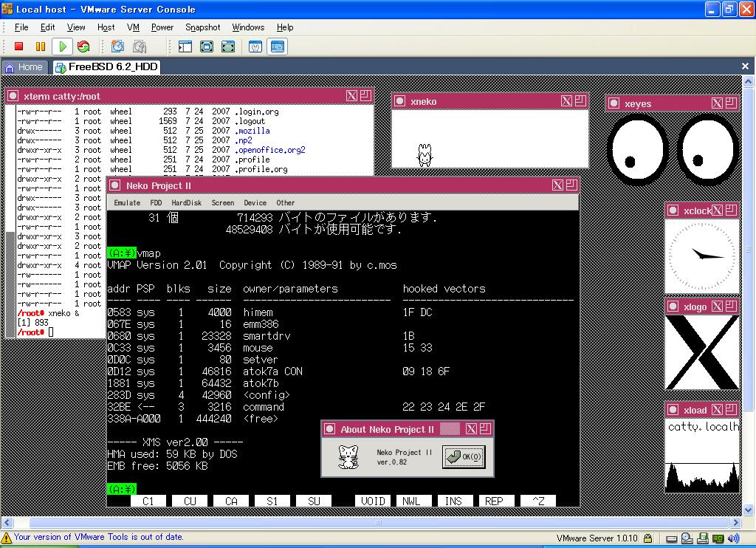This screenshot has height=548, width=756.
Task: Open the Windows menu
Action: pos(248,27)
